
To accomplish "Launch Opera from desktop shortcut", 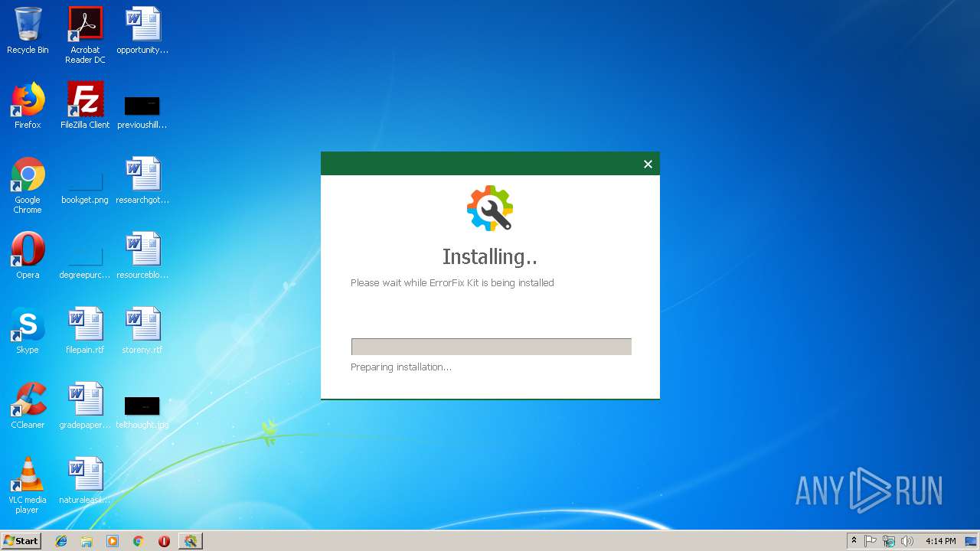I will tap(28, 256).
